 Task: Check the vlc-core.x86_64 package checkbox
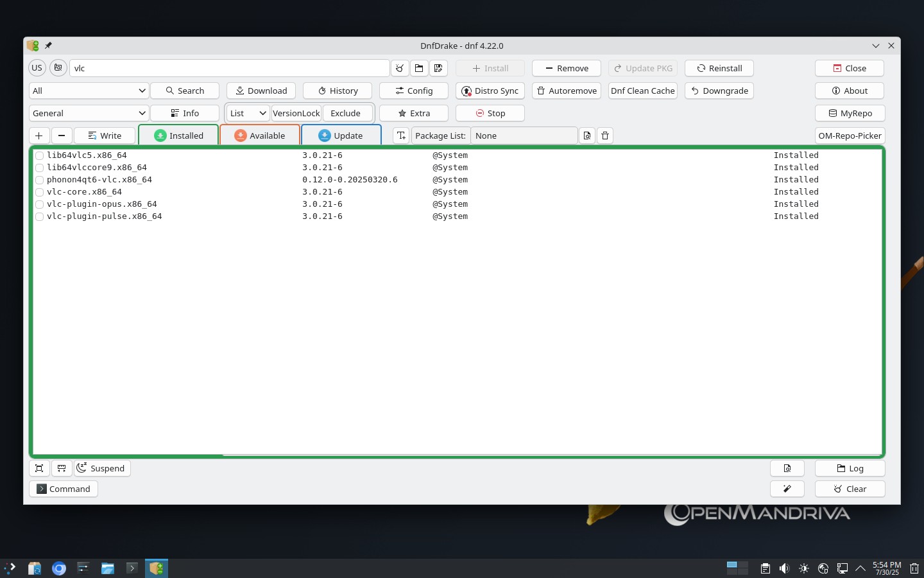(39, 192)
